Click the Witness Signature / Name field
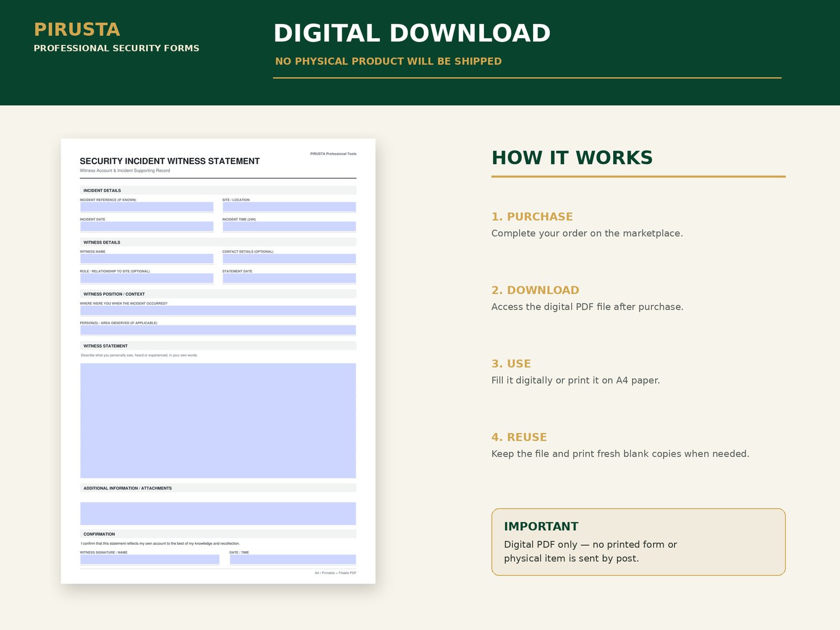 [150, 559]
